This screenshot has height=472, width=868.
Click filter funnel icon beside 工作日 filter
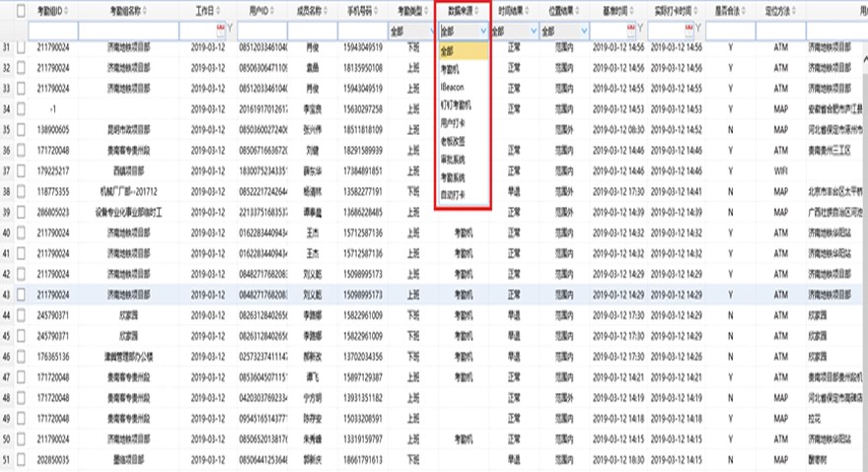[230, 31]
